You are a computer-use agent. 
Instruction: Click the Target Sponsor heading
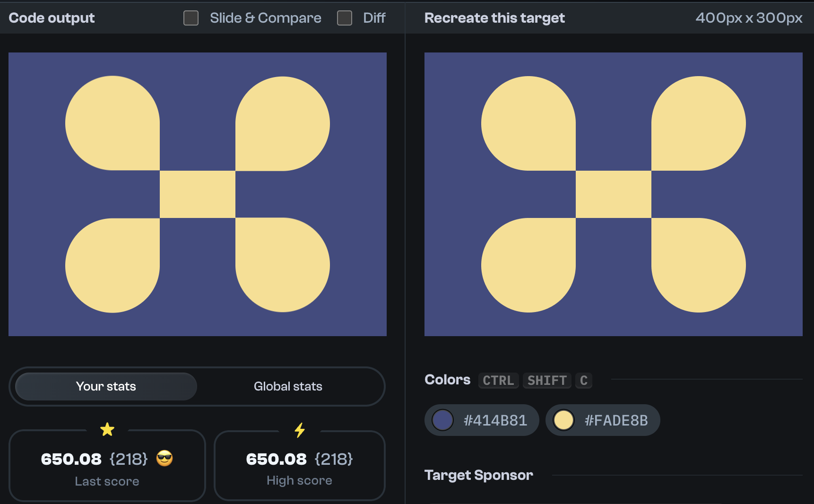(479, 475)
